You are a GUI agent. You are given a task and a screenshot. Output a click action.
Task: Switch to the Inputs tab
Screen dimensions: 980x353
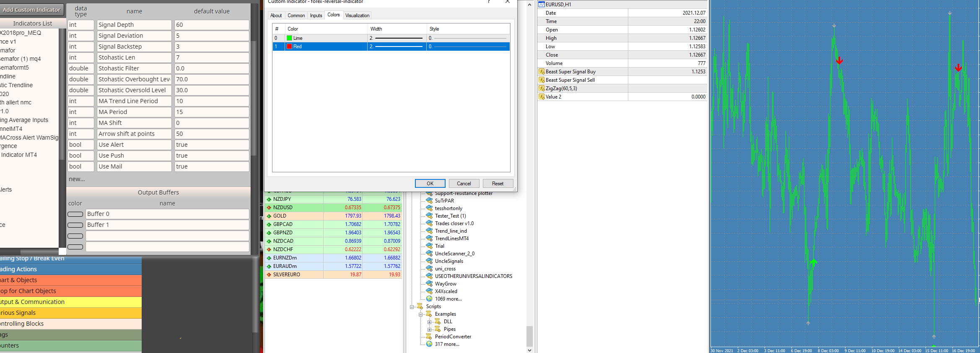(x=316, y=16)
